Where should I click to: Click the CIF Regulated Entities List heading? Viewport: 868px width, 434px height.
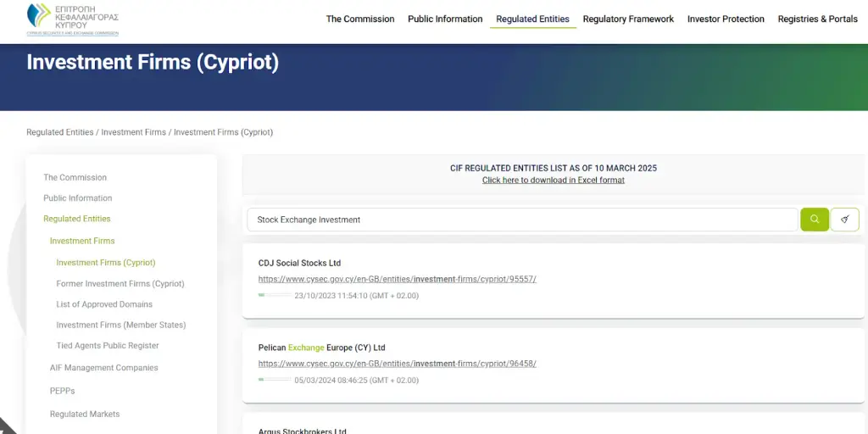pos(553,168)
